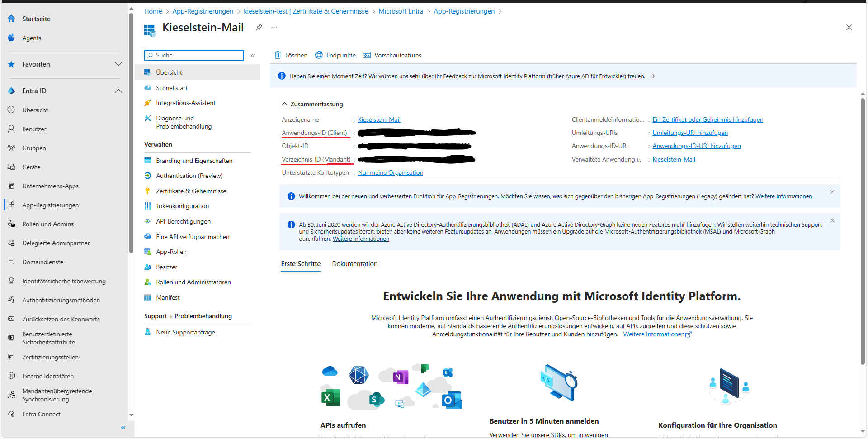
Task: Collapse the resource menu with double chevron
Action: 253,55
